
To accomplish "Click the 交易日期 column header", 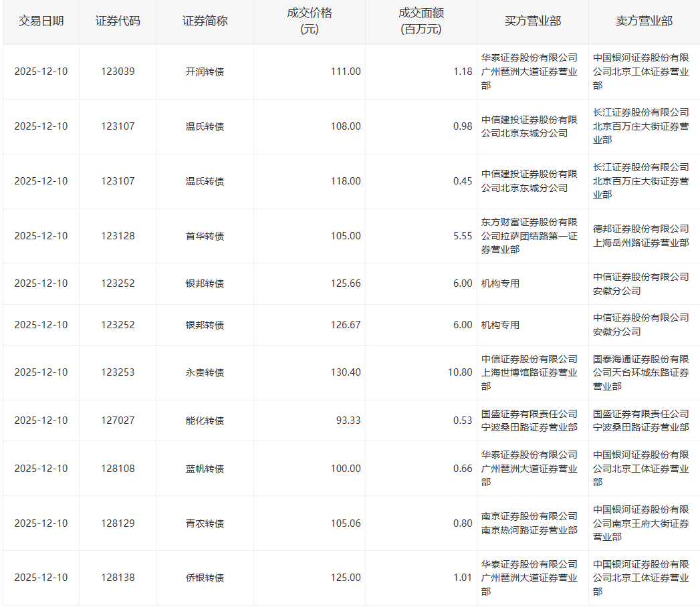I will tap(41, 21).
